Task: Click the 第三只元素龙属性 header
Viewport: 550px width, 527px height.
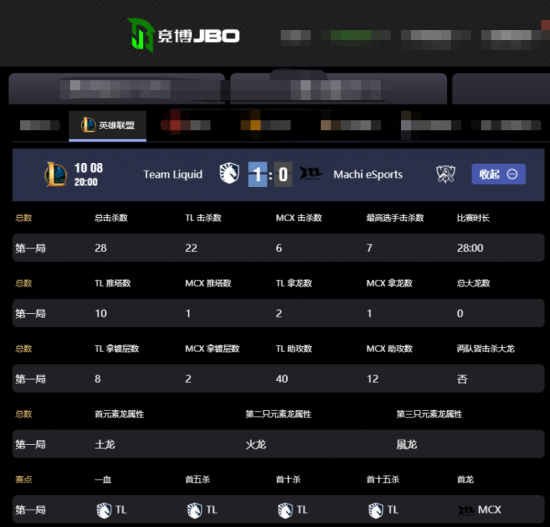Action: point(429,414)
